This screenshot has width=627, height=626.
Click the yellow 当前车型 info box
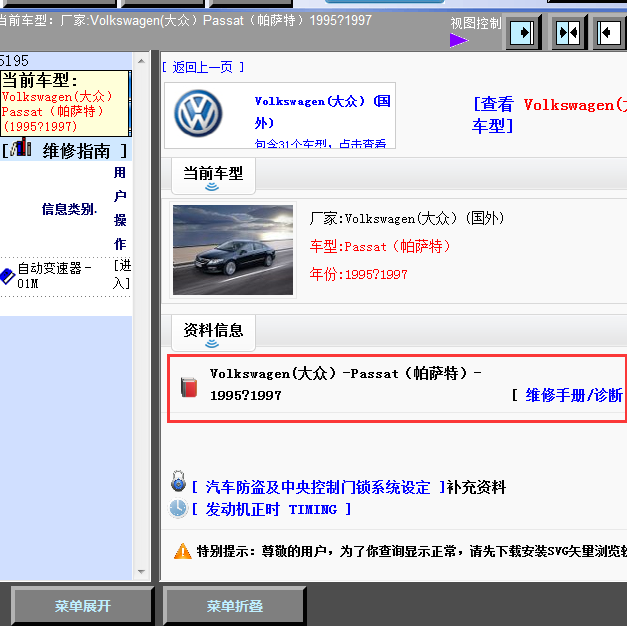click(66, 103)
